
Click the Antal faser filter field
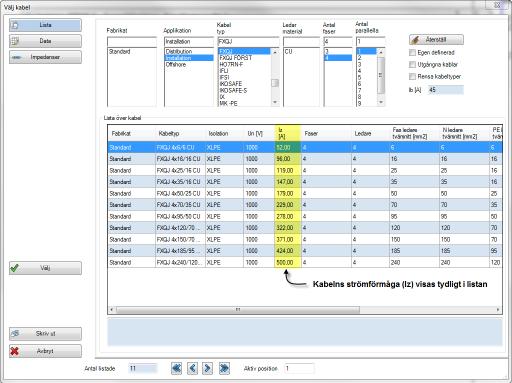pos(338,42)
